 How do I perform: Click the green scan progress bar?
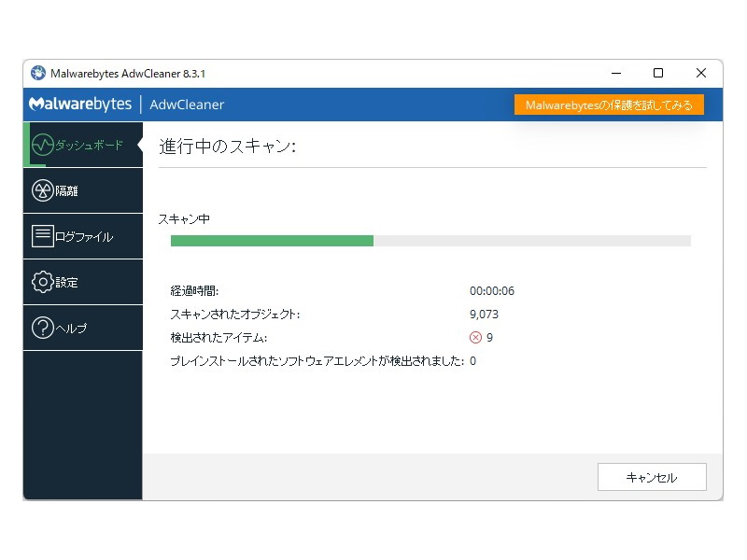(x=271, y=240)
